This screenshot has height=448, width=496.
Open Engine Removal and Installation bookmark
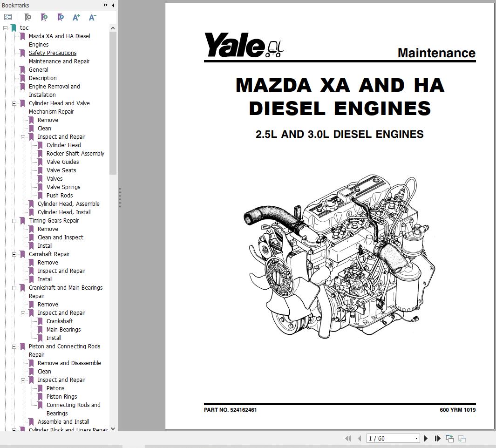(54, 90)
